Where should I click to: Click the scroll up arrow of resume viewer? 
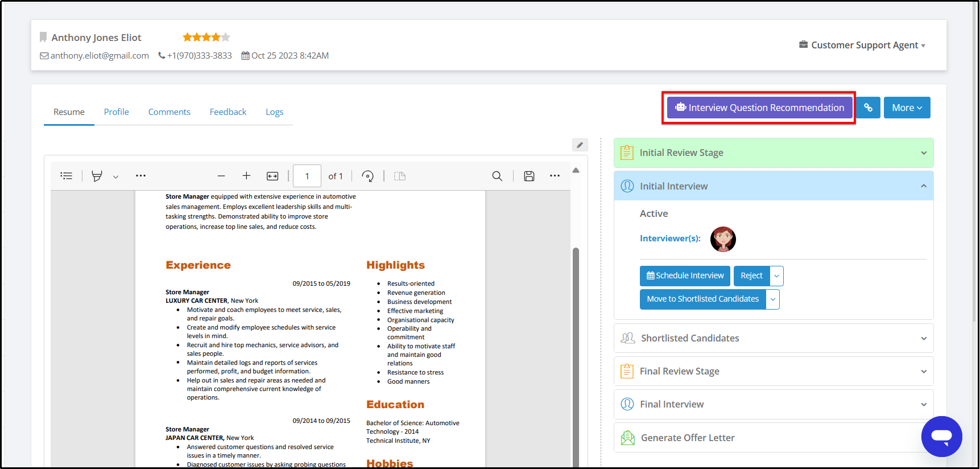point(576,170)
